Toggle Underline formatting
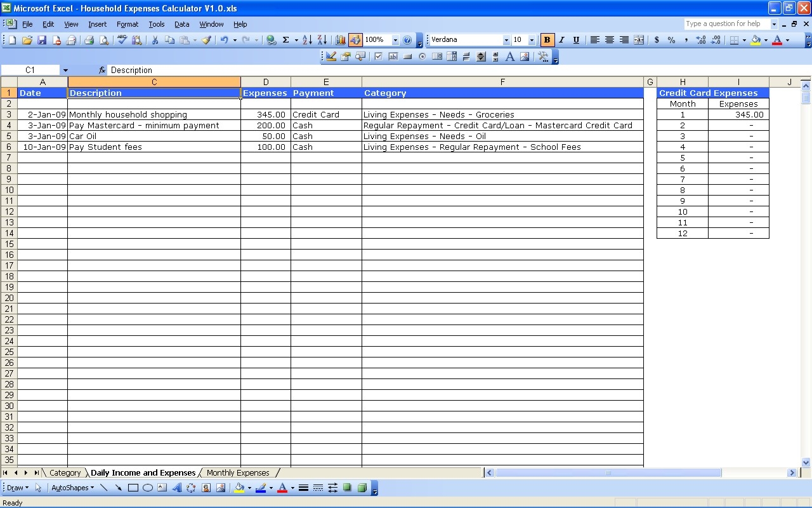The height and width of the screenshot is (508, 812). (576, 39)
